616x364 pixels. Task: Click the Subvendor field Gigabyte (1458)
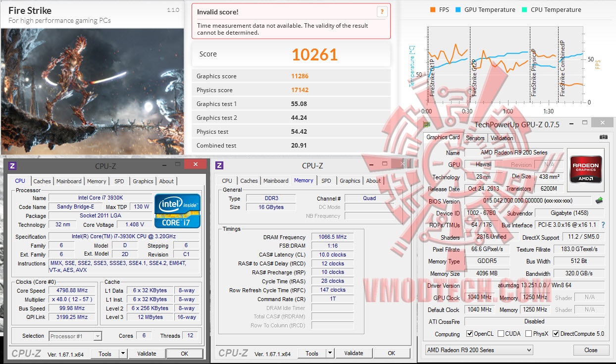pyautogui.click(x=570, y=213)
